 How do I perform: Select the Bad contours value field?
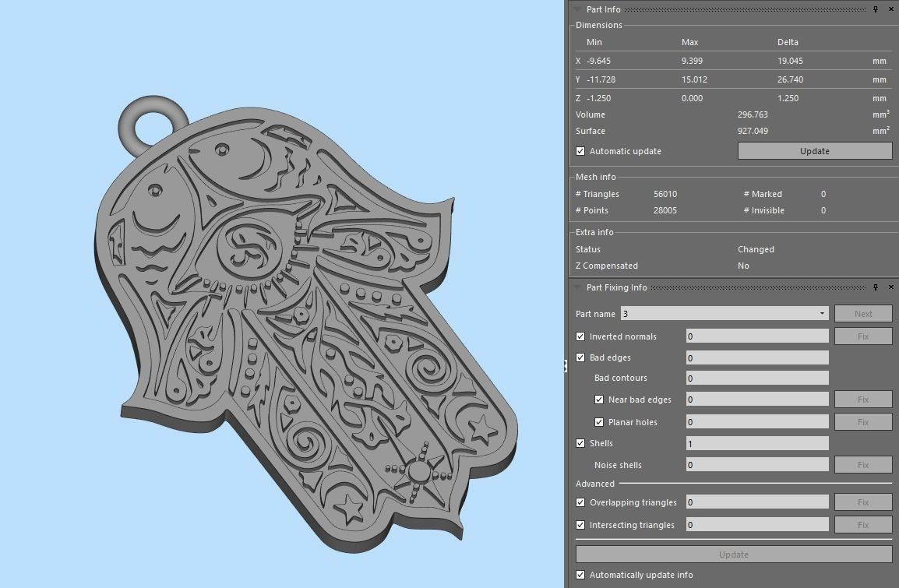pos(756,378)
